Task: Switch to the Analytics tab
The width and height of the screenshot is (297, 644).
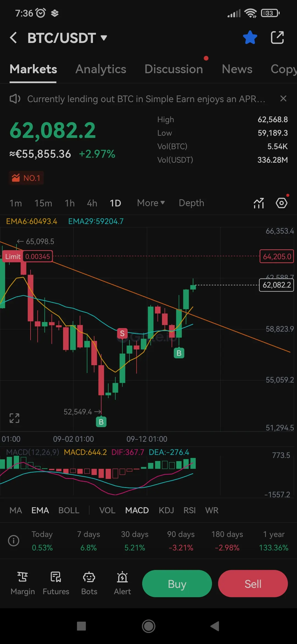Action: pos(101,69)
